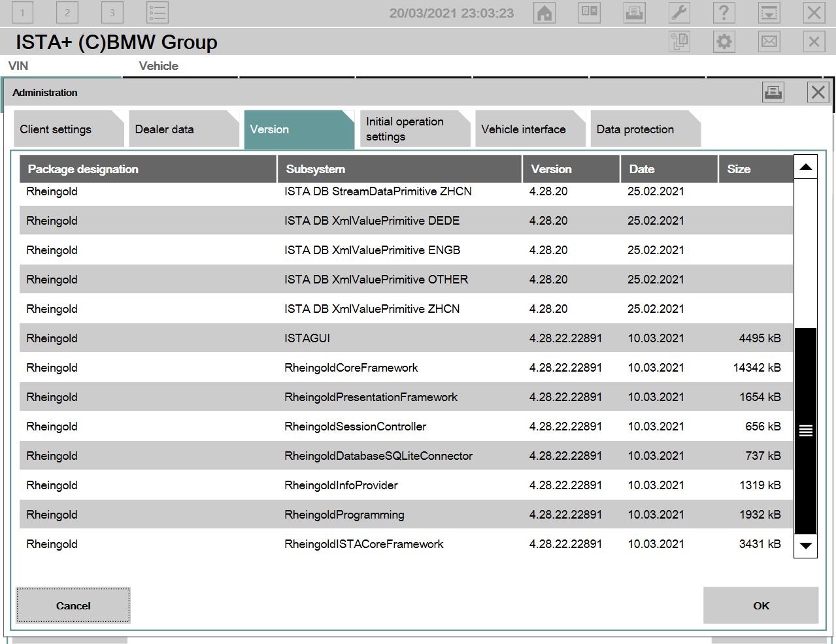Image resolution: width=836 pixels, height=644 pixels.
Task: Click the 656 kB size cell
Action: click(763, 427)
